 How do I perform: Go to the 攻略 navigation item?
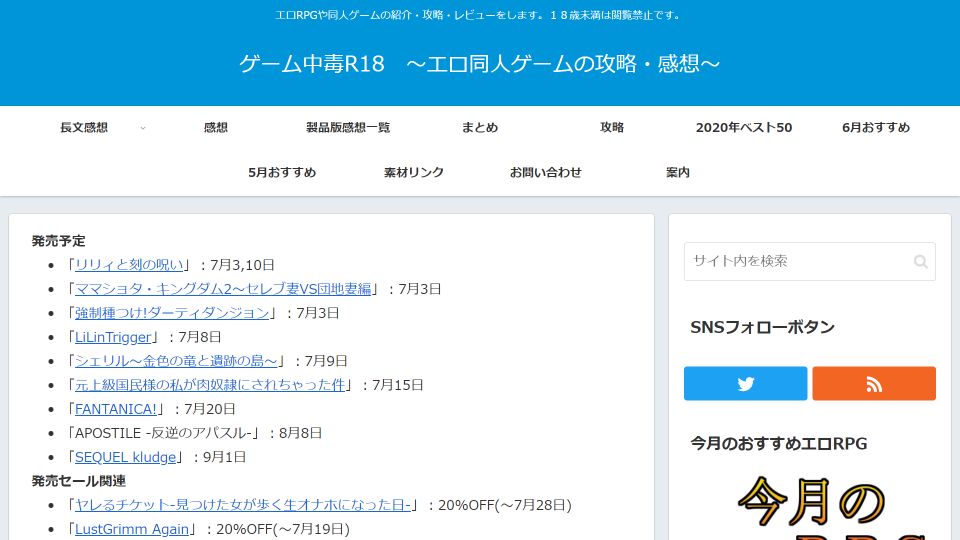tap(612, 128)
